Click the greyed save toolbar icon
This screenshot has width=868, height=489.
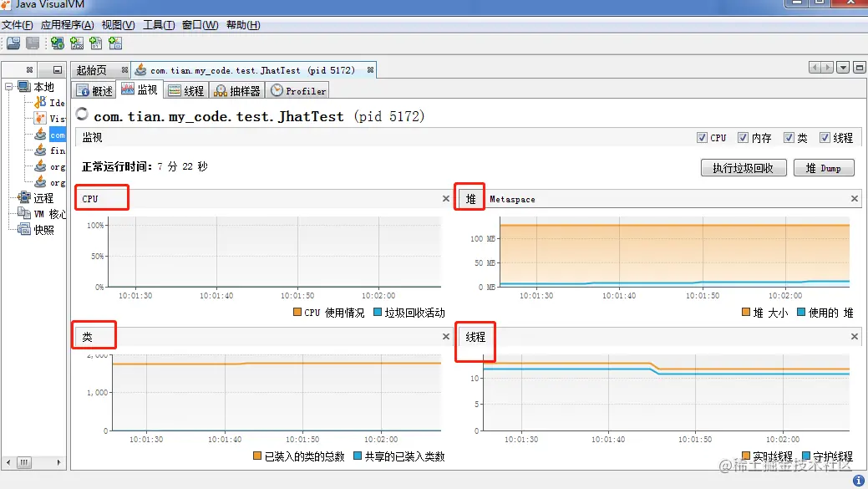pos(33,43)
